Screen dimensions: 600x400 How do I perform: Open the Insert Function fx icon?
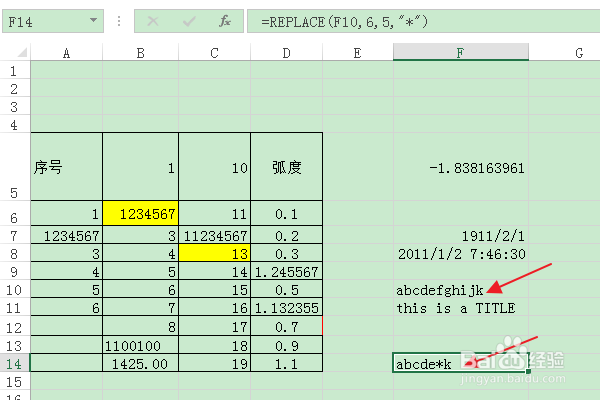(x=225, y=21)
